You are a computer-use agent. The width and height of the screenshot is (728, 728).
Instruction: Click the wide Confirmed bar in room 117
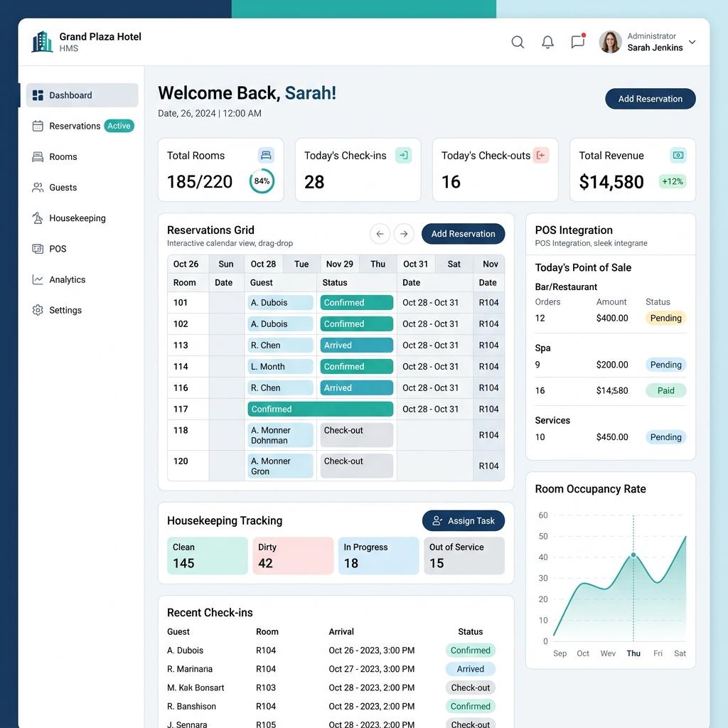tap(321, 409)
